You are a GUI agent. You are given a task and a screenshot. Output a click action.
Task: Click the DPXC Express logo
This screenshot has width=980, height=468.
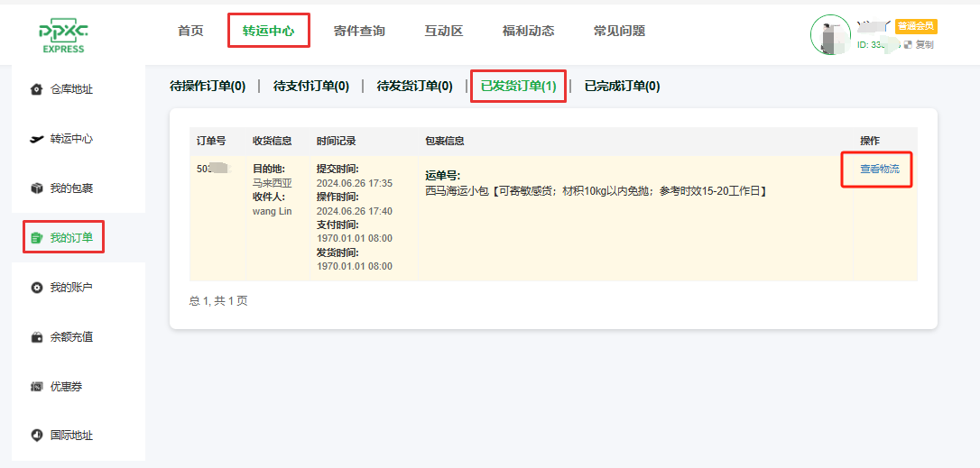pos(63,35)
